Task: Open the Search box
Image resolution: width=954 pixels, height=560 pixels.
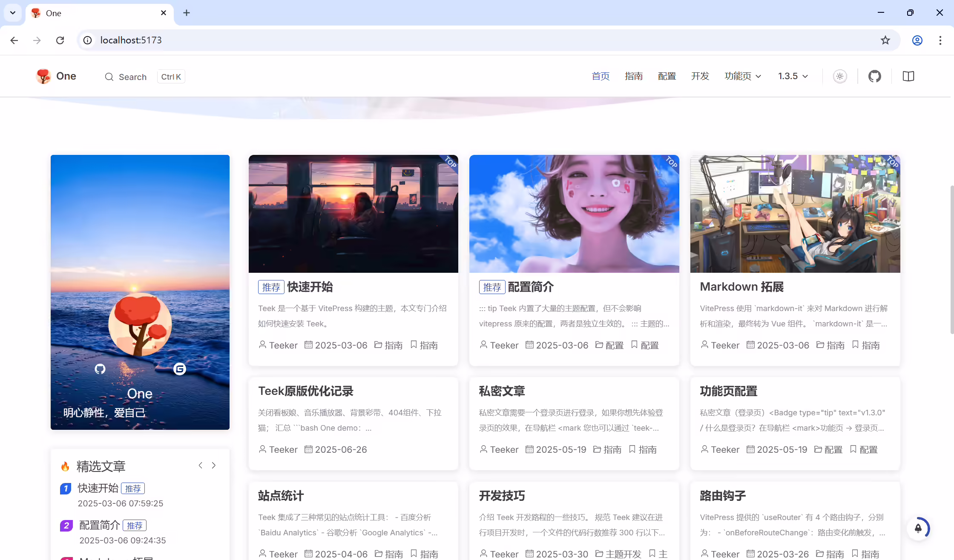Action: point(144,77)
